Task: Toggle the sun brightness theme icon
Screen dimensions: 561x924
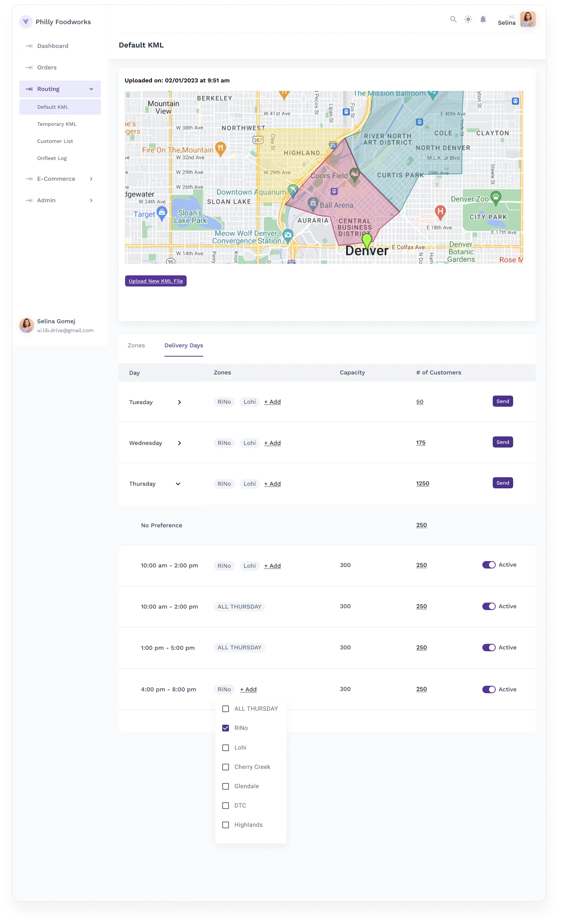Action: tap(468, 20)
